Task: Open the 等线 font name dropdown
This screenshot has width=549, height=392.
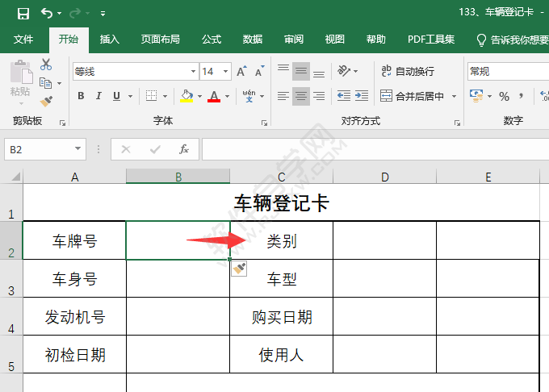Action: click(x=193, y=71)
